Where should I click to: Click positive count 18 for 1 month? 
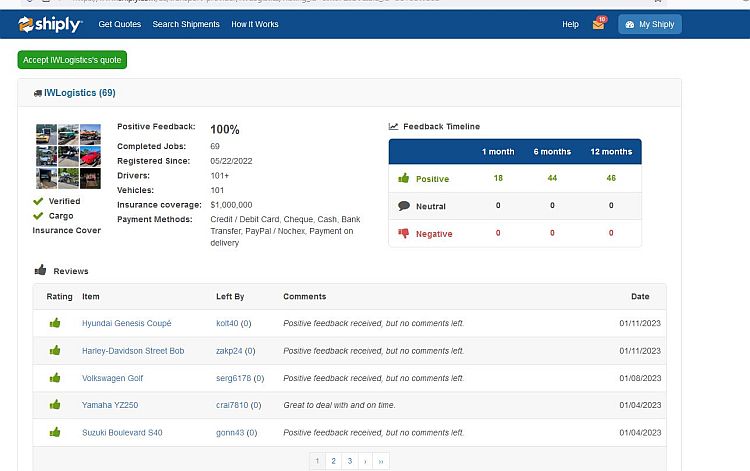tap(498, 178)
